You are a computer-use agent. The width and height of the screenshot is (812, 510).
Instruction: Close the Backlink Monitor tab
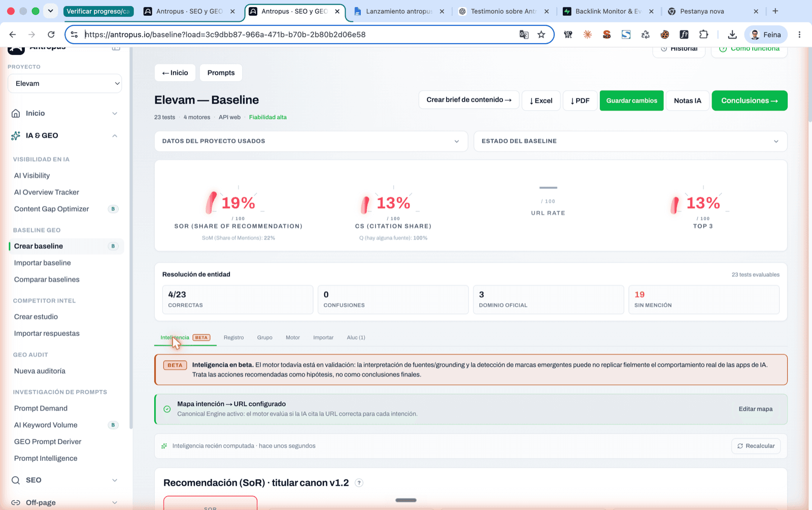651,11
